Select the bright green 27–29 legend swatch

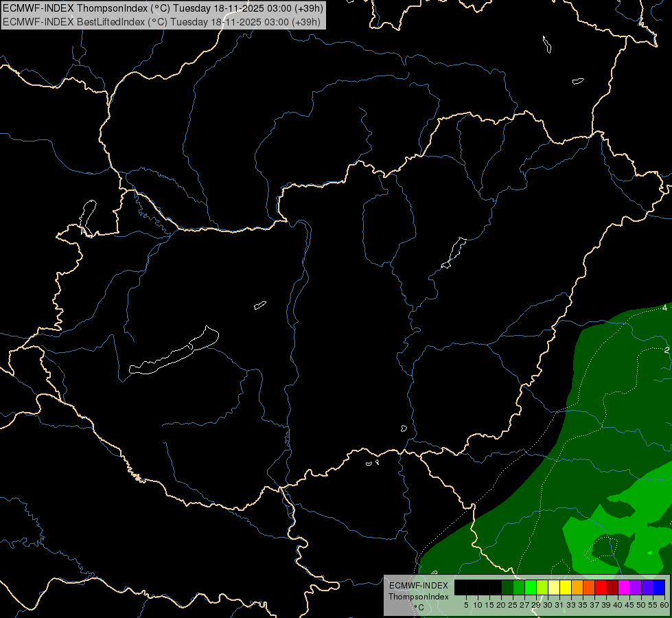(x=531, y=587)
